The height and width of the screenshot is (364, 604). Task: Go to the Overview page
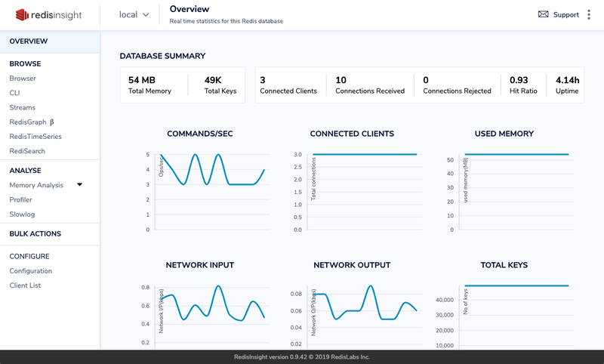click(29, 41)
